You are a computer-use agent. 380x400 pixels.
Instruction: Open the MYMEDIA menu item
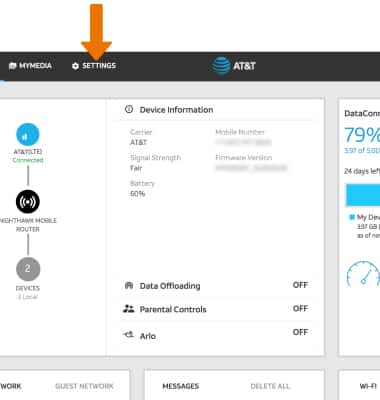point(30,66)
